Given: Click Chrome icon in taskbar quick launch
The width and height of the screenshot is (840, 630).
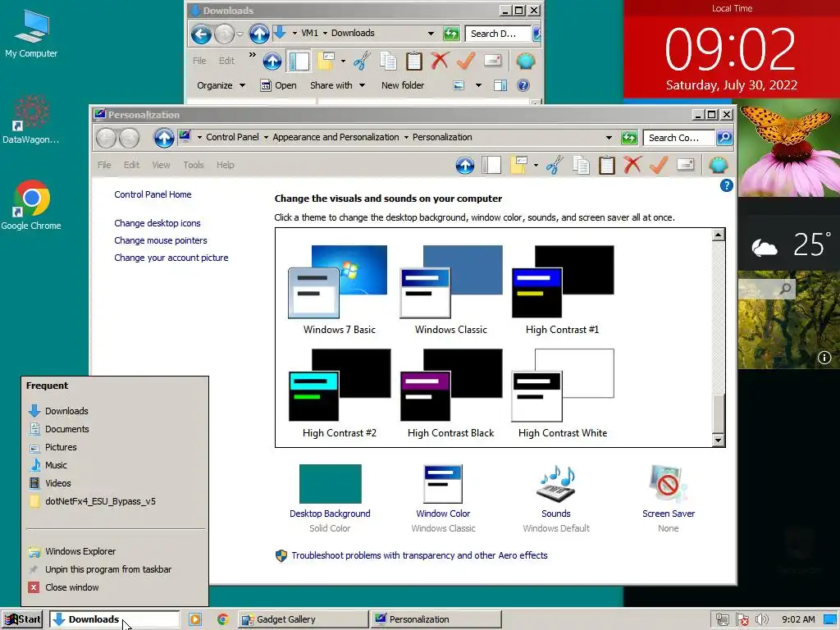Looking at the screenshot, I should click(x=223, y=619).
